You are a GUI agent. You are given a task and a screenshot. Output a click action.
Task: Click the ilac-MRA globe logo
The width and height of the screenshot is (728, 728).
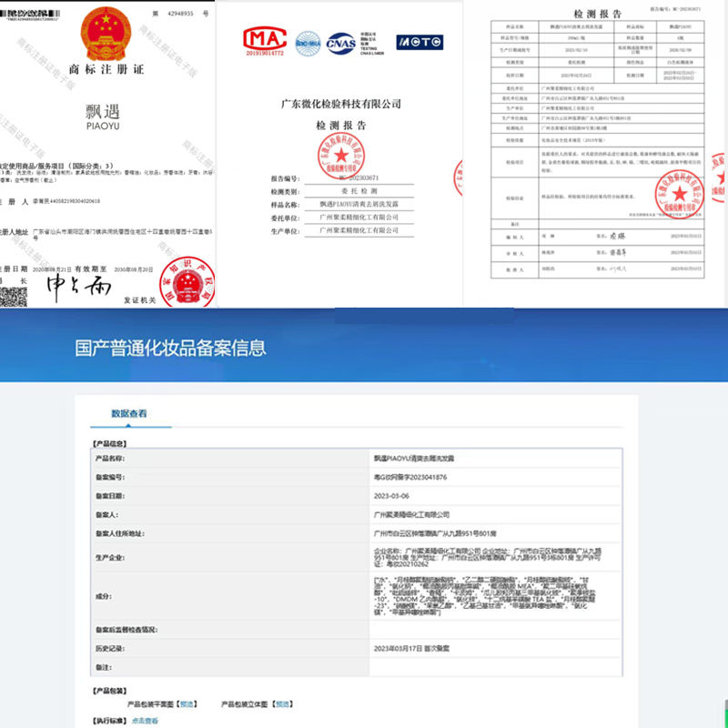[308, 44]
